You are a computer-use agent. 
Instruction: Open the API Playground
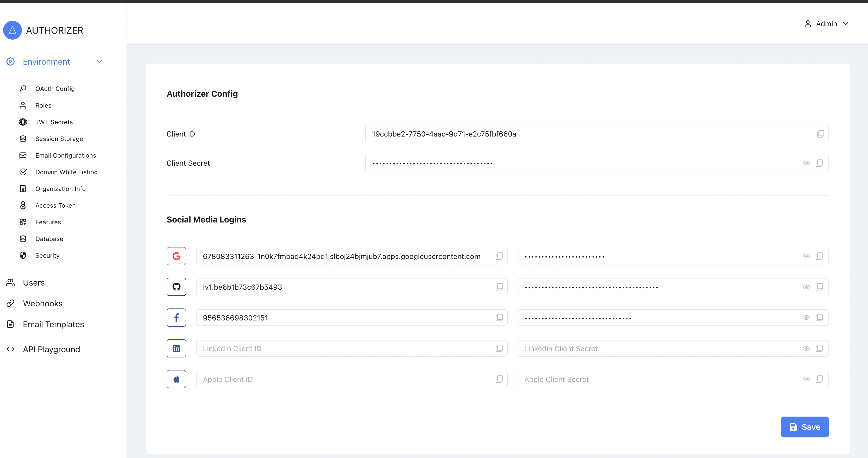pos(51,349)
